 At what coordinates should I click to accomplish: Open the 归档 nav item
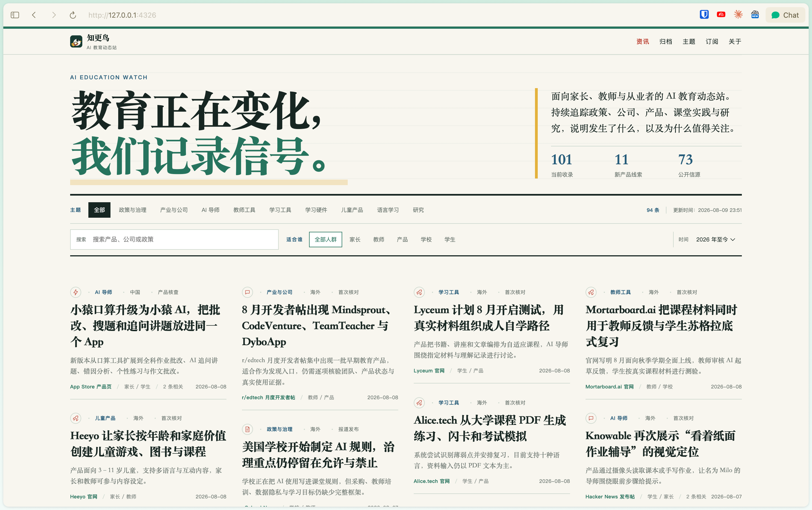tap(666, 41)
